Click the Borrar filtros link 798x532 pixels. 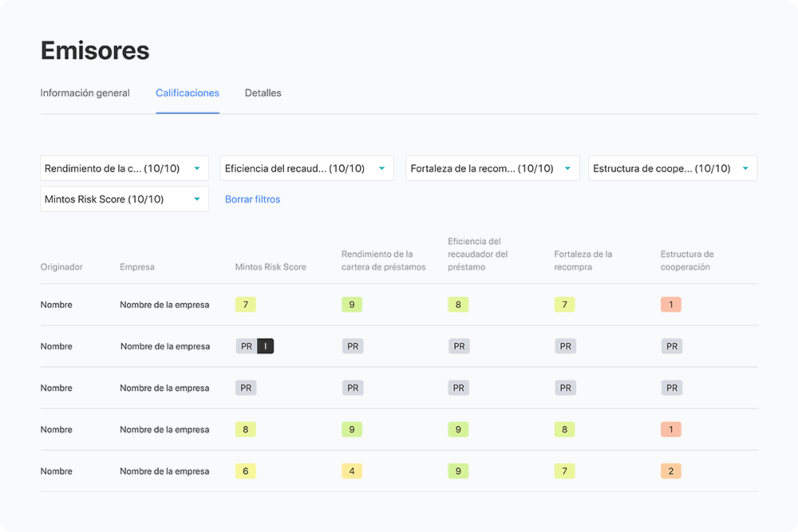253,199
